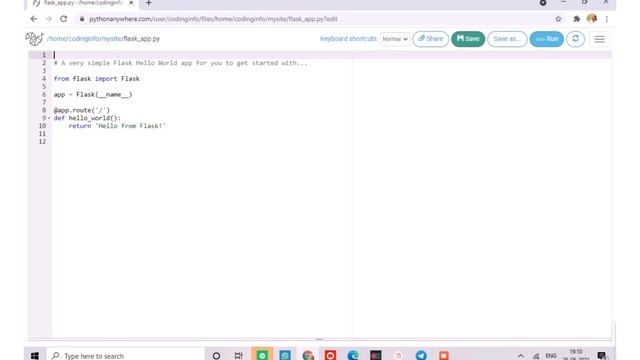
Task: Open the red recorder icon on taskbar
Action: click(x=330, y=356)
